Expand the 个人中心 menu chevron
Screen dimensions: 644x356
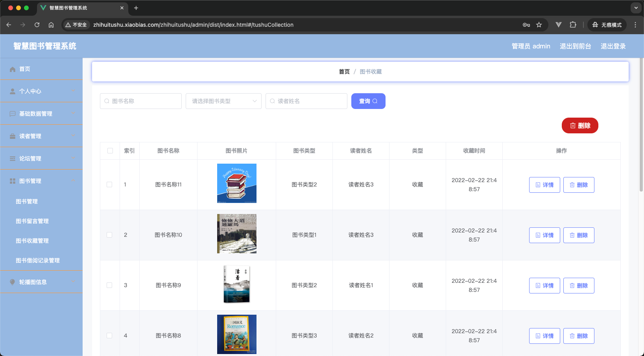pos(73,91)
